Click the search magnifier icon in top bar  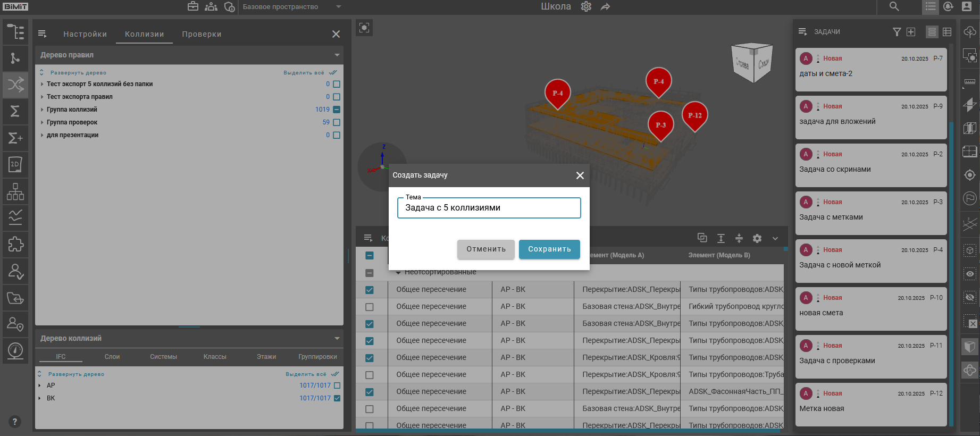click(x=894, y=7)
